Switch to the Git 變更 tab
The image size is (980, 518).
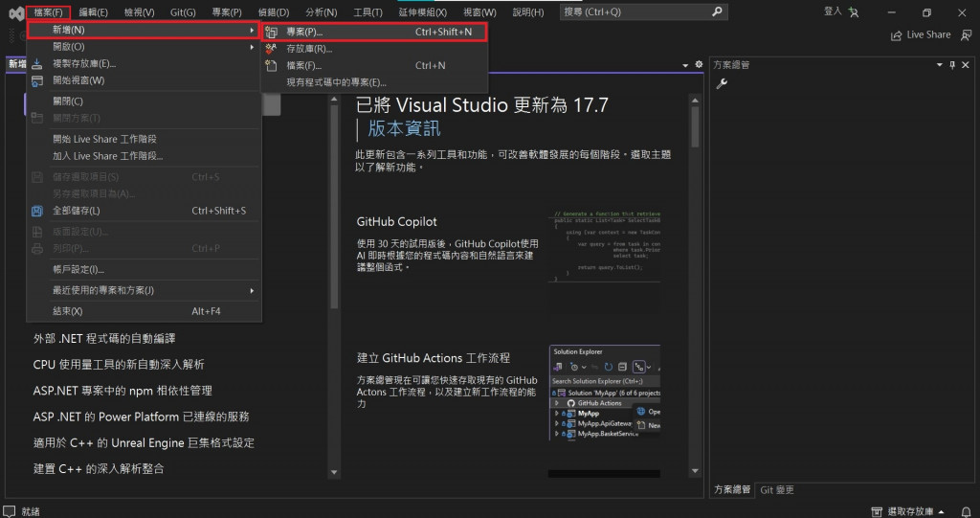coord(777,490)
